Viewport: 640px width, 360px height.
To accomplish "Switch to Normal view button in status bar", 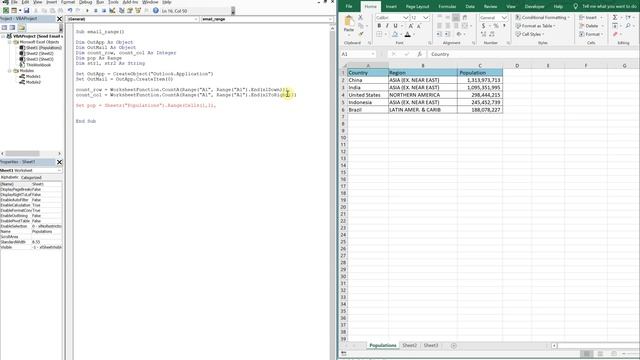I will pyautogui.click(x=587, y=353).
